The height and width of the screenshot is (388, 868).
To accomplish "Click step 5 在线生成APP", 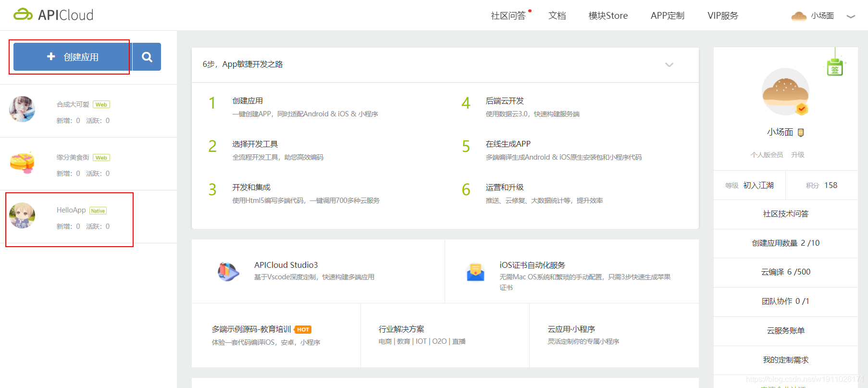I will (x=508, y=144).
